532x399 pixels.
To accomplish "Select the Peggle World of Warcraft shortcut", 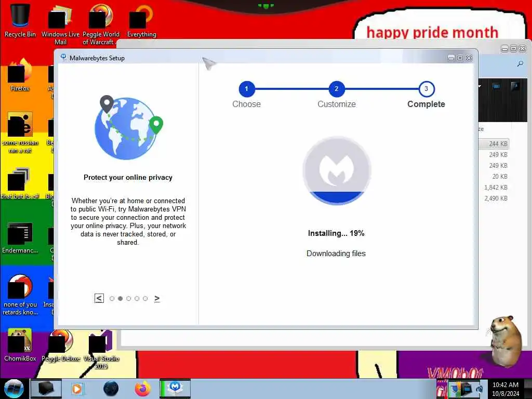I will click(101, 24).
